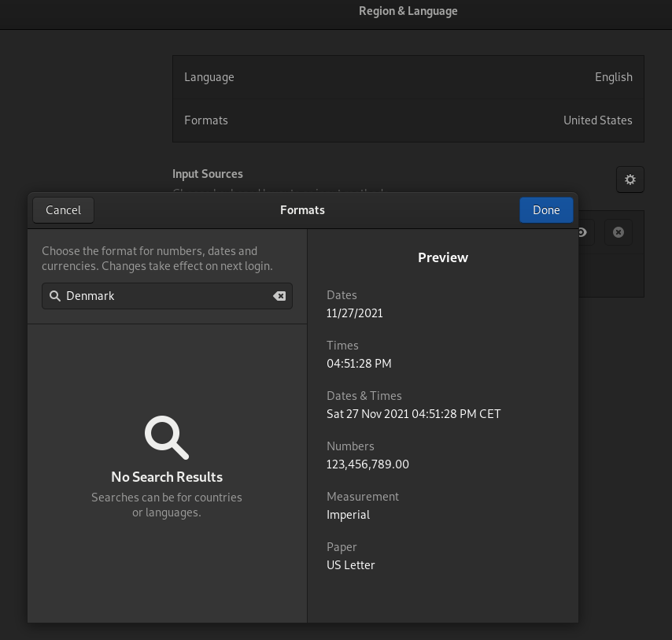Click the Region & Language title
The image size is (672, 640).
(x=408, y=11)
